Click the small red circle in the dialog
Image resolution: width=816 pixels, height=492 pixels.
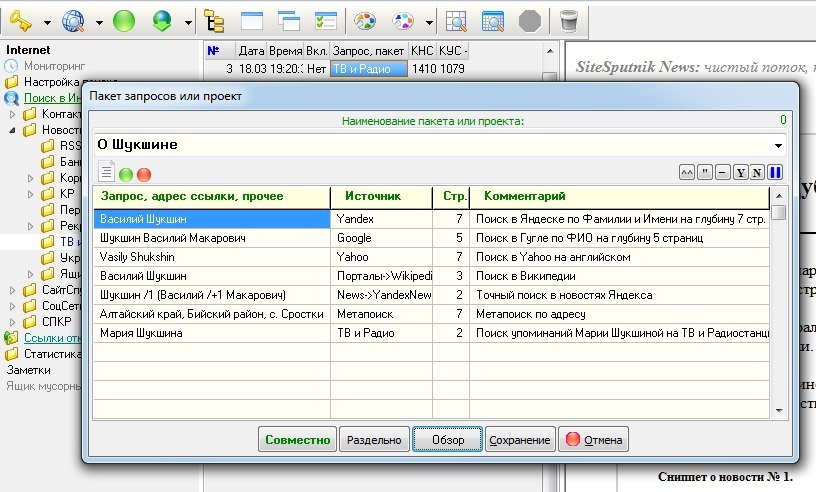click(144, 174)
